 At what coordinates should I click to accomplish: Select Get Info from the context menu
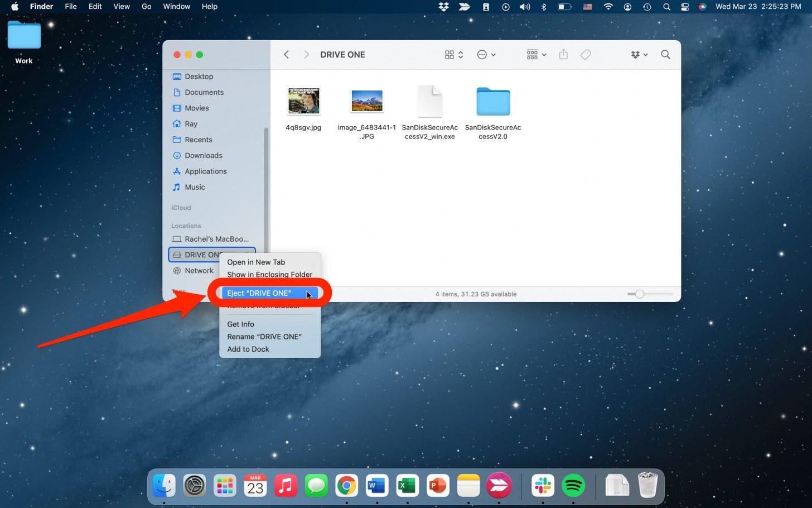coord(240,324)
